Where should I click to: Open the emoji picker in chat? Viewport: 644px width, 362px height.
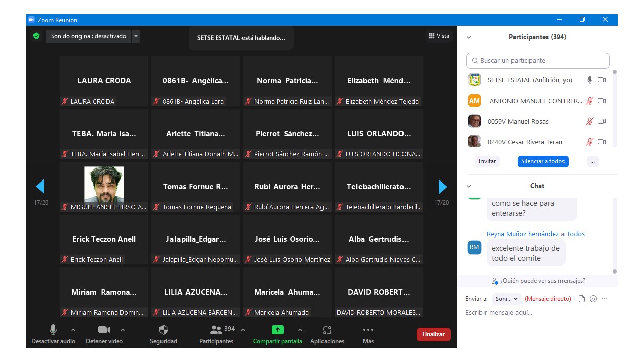593,299
